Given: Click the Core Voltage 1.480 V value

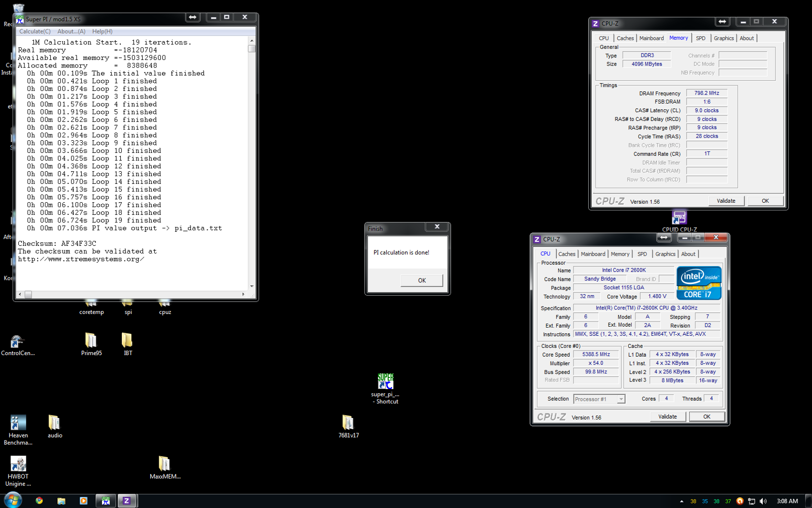Looking at the screenshot, I should click(657, 296).
